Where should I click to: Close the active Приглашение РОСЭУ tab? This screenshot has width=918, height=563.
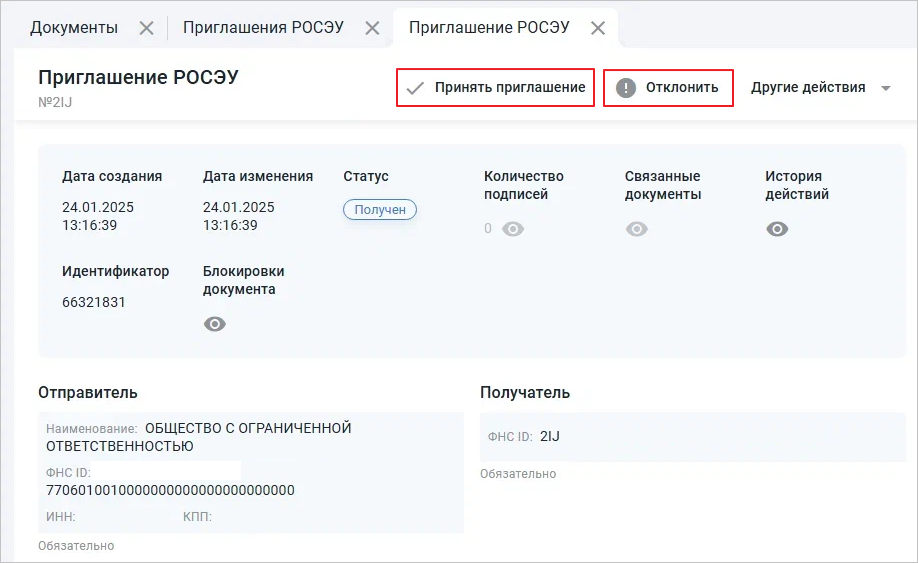click(x=598, y=28)
